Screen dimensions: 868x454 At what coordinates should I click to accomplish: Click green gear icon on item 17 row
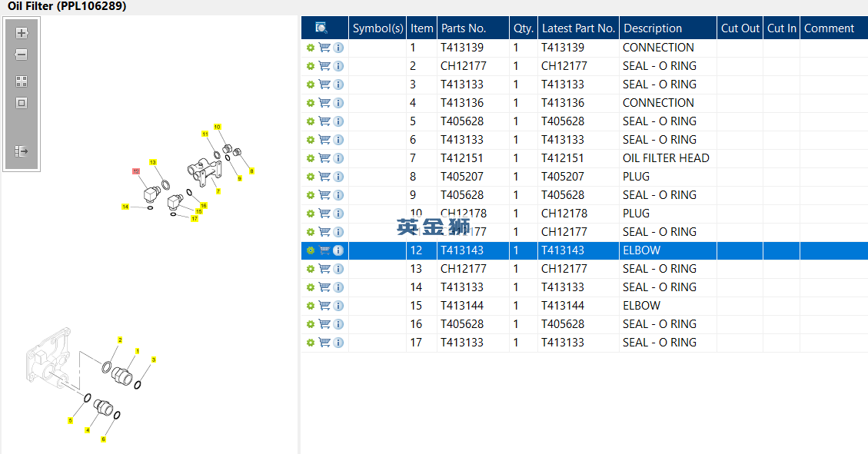click(311, 343)
